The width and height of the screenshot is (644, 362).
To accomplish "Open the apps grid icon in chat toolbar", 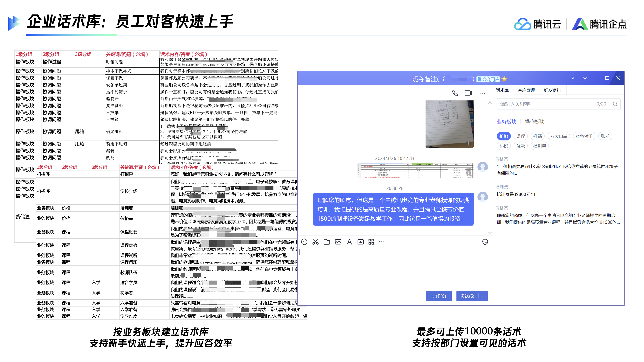I will [x=371, y=242].
